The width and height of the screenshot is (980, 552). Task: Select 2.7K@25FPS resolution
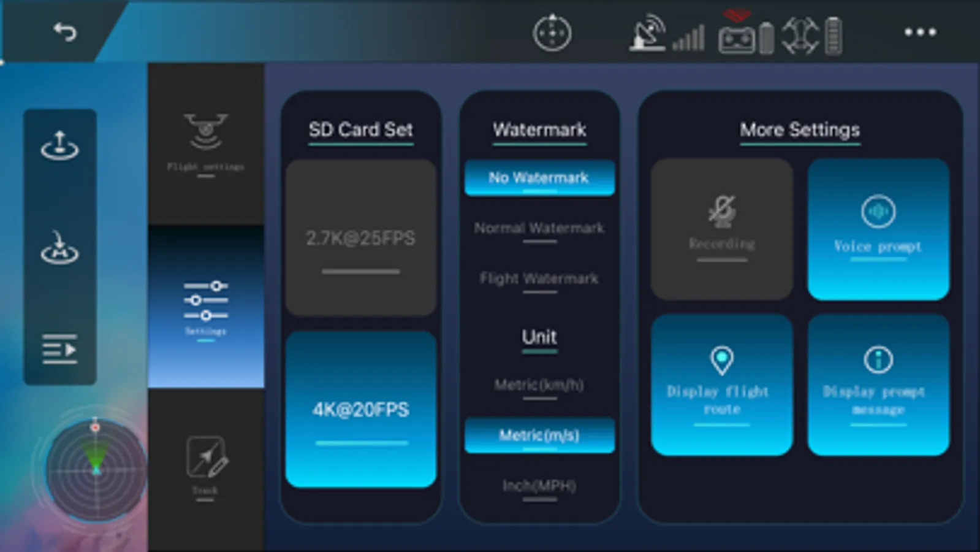pos(360,238)
